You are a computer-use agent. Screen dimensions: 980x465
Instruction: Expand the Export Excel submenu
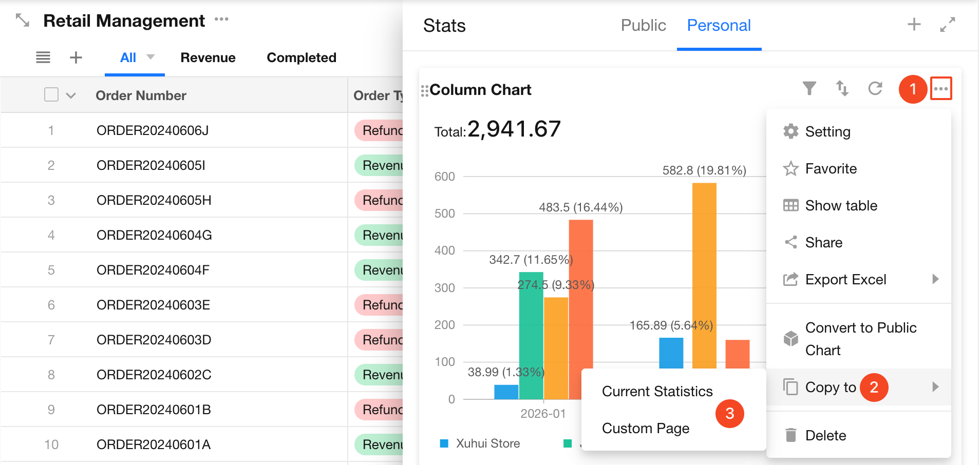click(x=935, y=279)
